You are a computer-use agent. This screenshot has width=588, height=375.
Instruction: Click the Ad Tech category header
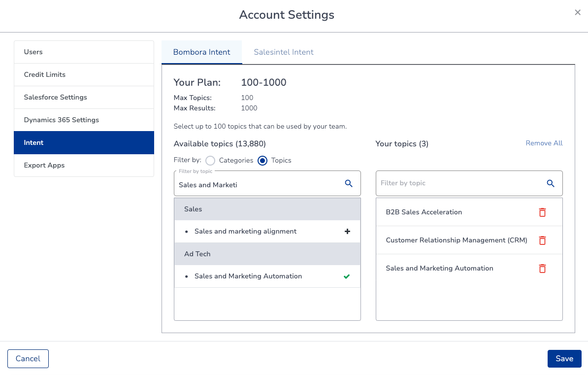(267, 254)
